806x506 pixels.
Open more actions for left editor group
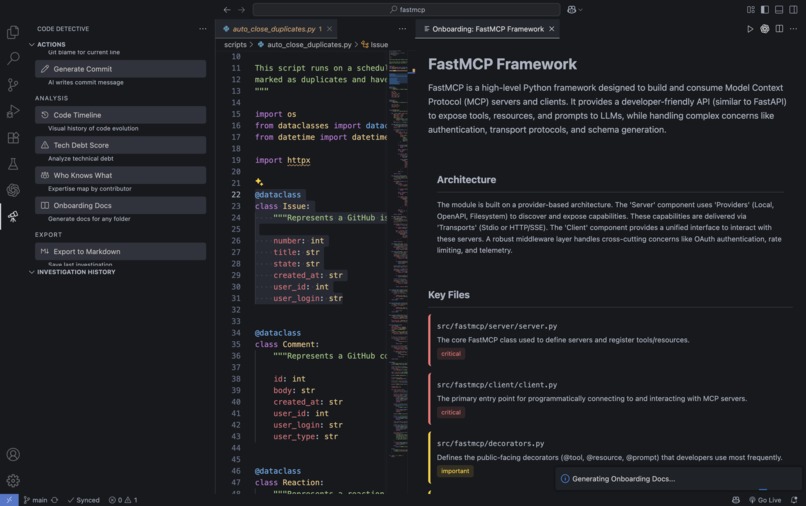(x=402, y=29)
